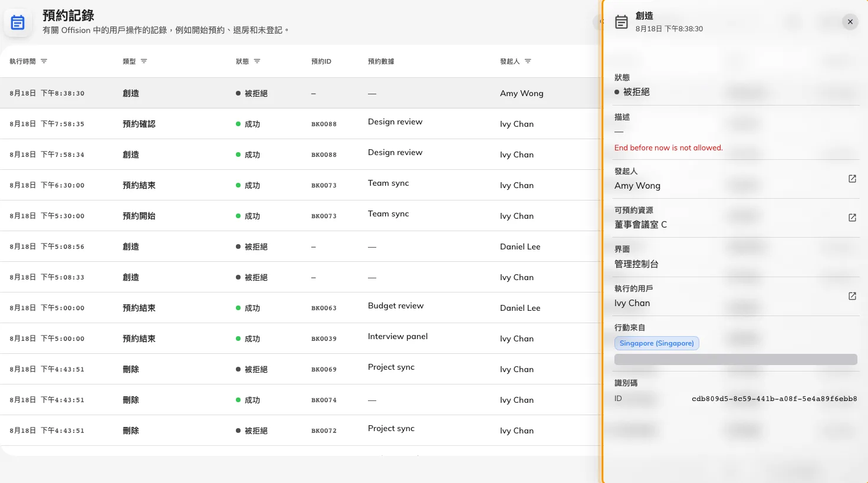This screenshot has height=483, width=868.
Task: Select the record ID cdb809d5 value
Action: (x=774, y=399)
